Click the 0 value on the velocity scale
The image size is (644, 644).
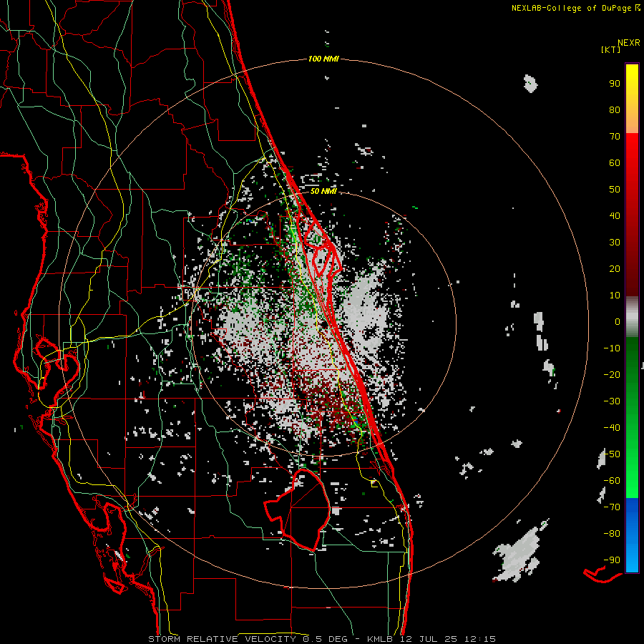(x=618, y=322)
